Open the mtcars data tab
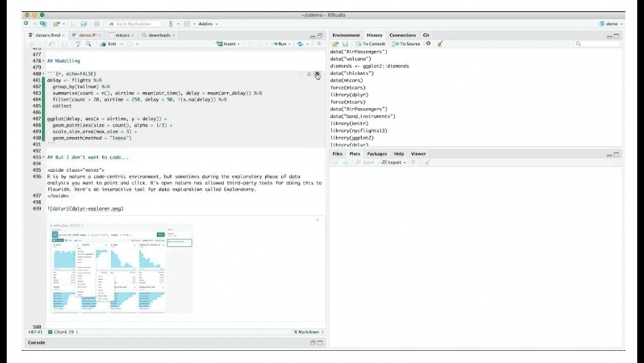This screenshot has height=363, width=644. tap(122, 36)
